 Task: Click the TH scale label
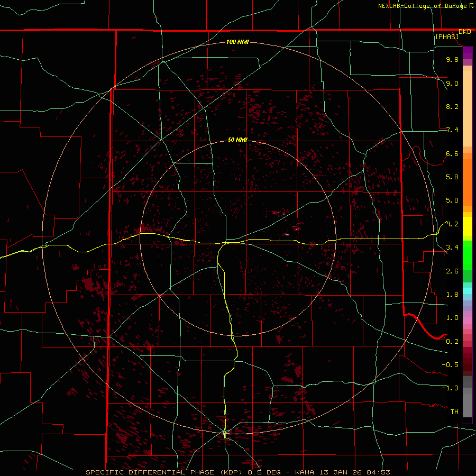point(454,412)
